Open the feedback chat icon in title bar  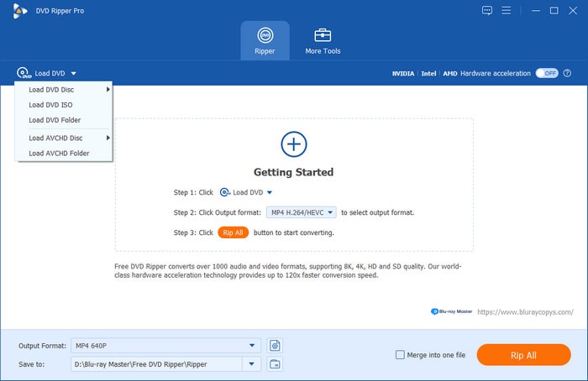click(487, 10)
